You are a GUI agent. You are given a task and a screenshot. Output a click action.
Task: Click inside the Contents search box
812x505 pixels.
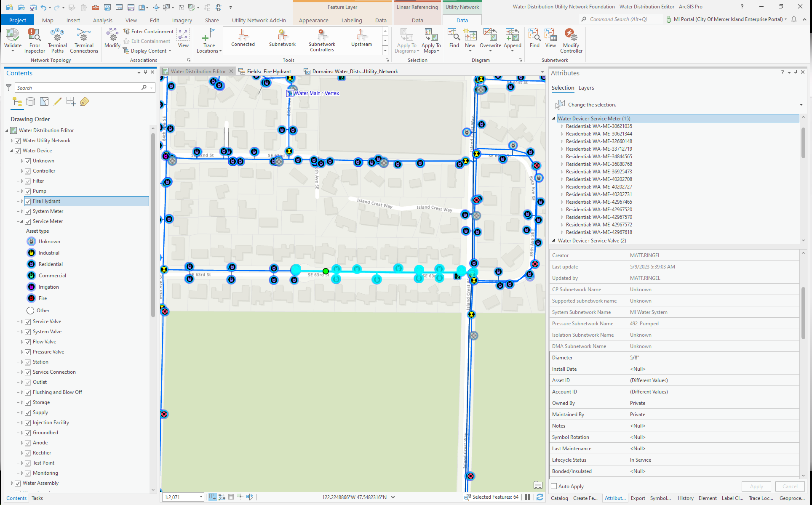(x=76, y=88)
